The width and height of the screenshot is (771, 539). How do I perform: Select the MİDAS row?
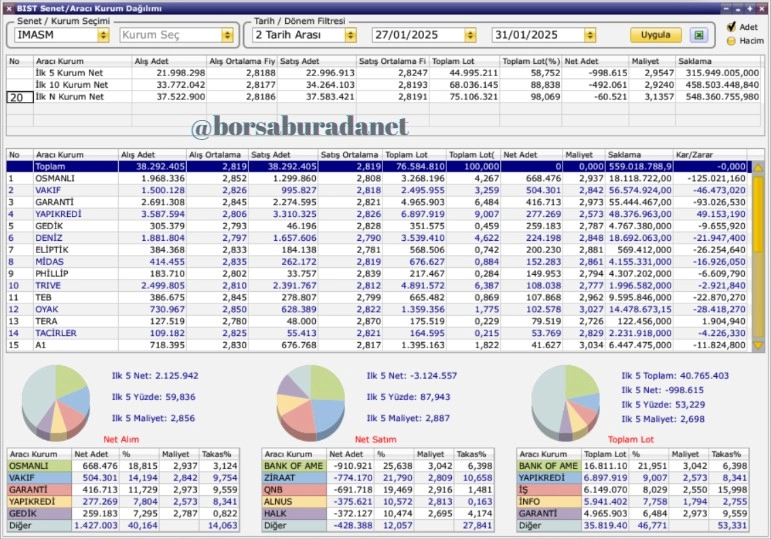click(x=379, y=262)
